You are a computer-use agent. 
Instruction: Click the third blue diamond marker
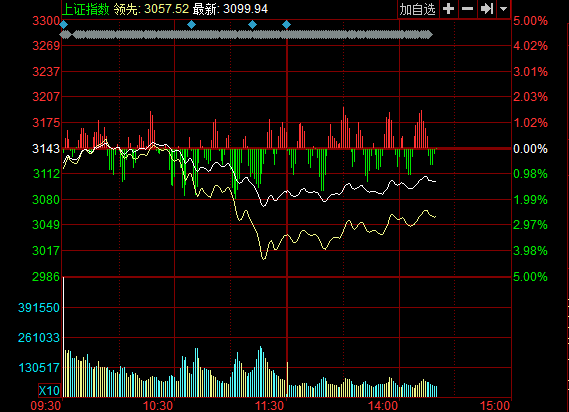[252, 25]
